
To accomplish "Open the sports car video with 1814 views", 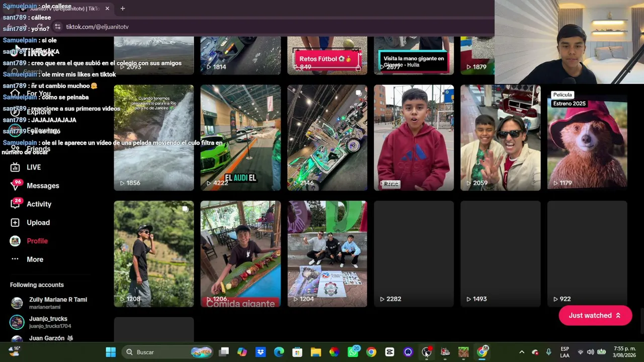I will click(240, 55).
